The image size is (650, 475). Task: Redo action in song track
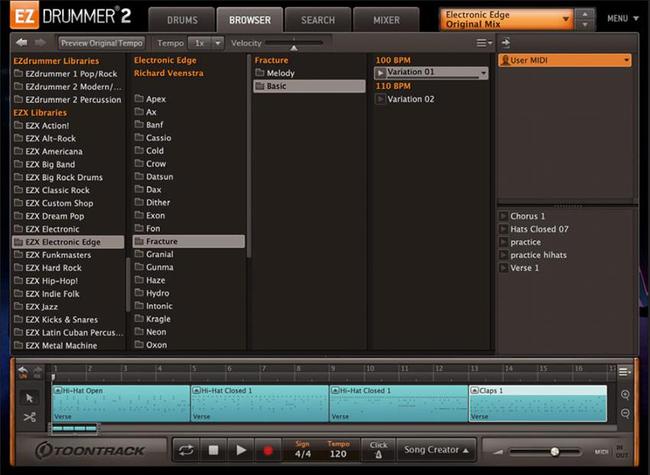click(x=38, y=372)
